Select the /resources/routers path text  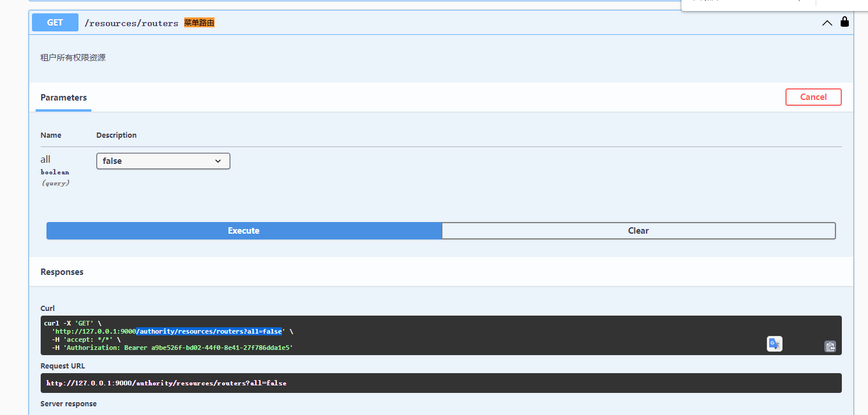[131, 23]
